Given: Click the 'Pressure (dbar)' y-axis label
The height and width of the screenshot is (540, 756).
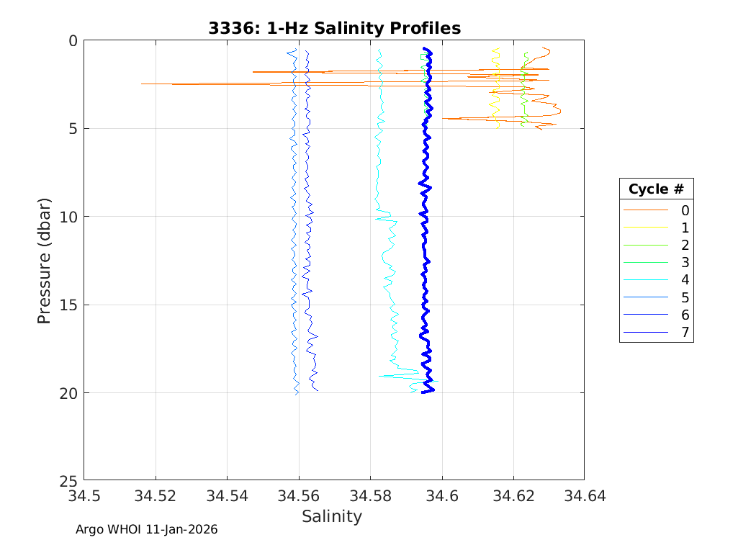Looking at the screenshot, I should coord(44,259).
